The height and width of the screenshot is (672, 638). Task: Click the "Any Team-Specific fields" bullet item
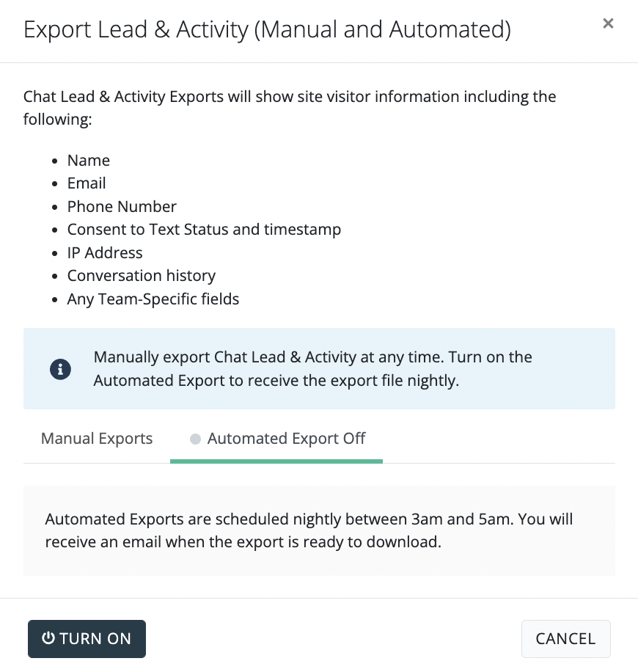153,299
